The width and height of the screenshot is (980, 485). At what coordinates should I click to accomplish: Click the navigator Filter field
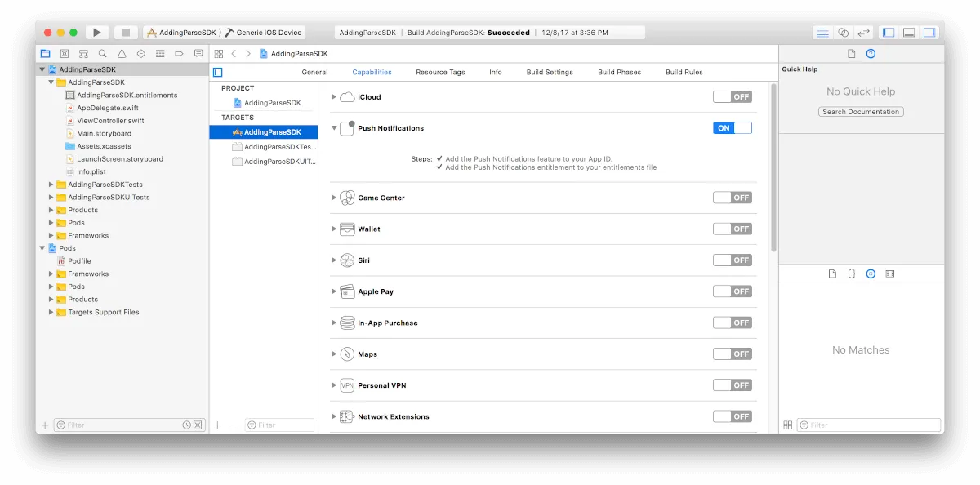(x=129, y=425)
